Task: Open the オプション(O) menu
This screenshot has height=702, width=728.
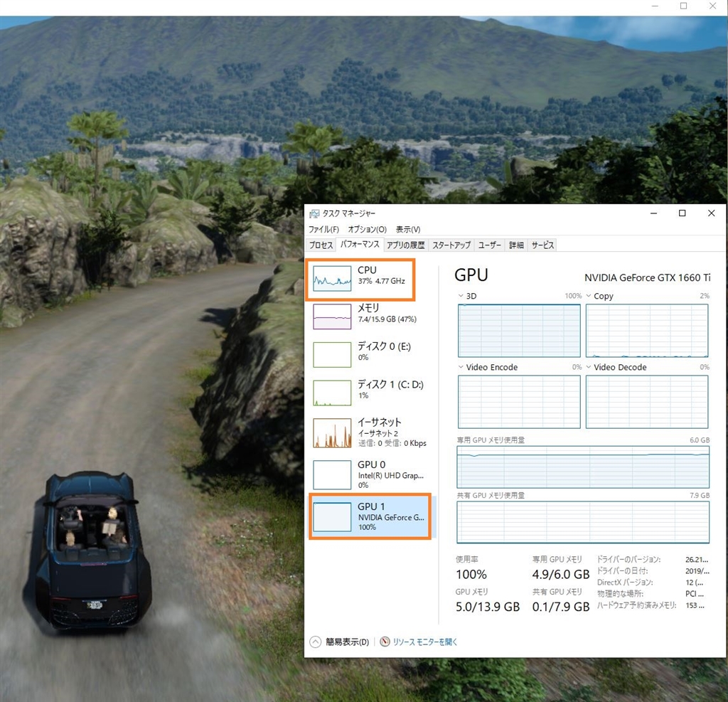Action: [x=367, y=229]
